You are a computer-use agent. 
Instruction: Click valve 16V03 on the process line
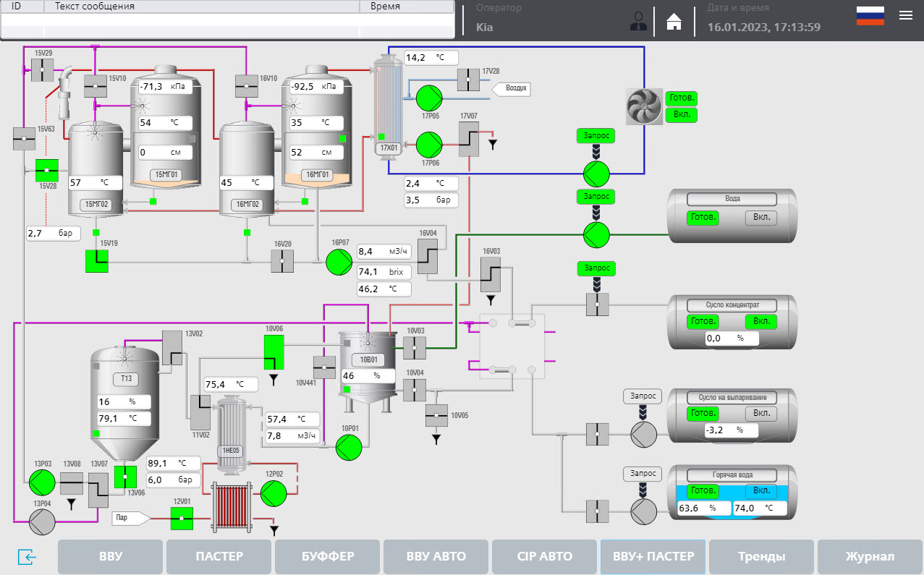tap(490, 273)
